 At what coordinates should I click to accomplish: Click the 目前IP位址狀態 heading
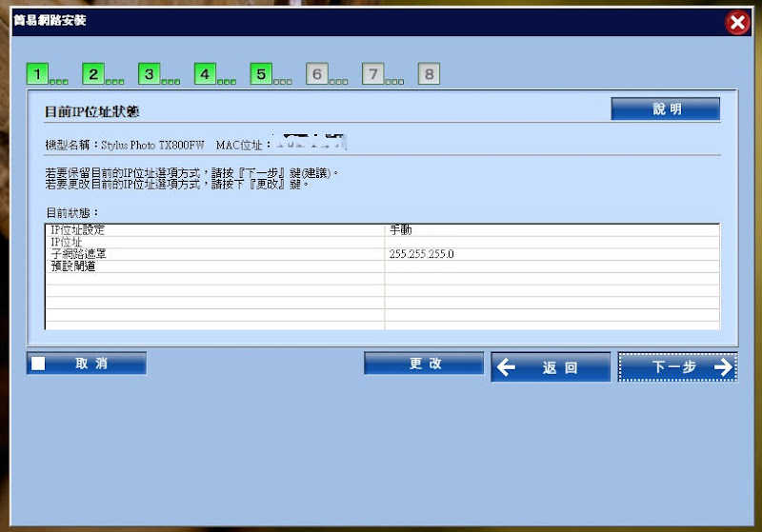coord(91,111)
